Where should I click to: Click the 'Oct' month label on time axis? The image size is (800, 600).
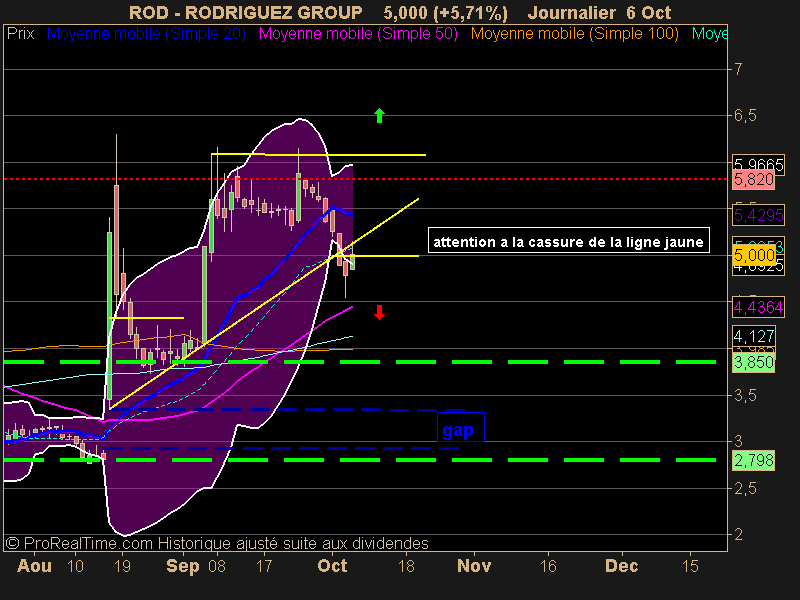[x=332, y=566]
